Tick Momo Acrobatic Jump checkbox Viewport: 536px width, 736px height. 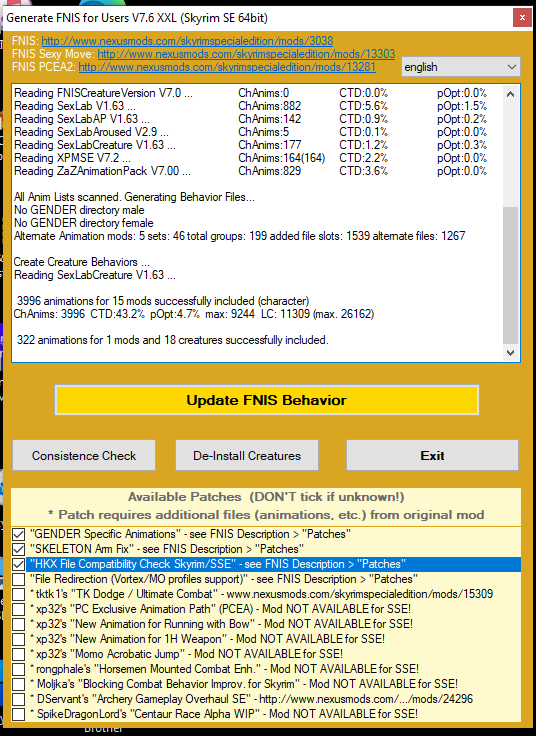click(x=19, y=654)
